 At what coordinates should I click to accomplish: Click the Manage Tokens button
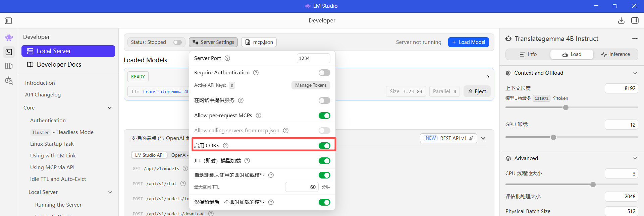click(x=311, y=85)
